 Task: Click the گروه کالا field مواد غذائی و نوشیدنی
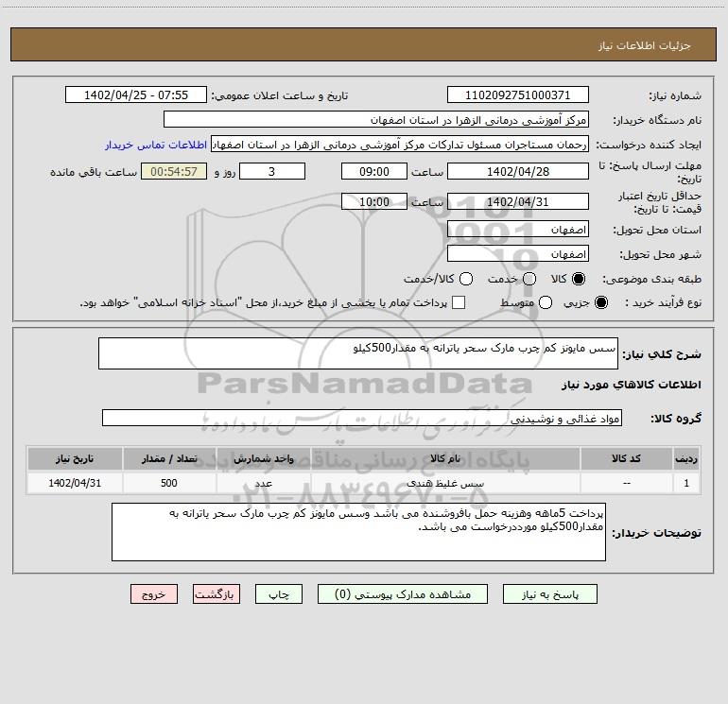(362, 418)
